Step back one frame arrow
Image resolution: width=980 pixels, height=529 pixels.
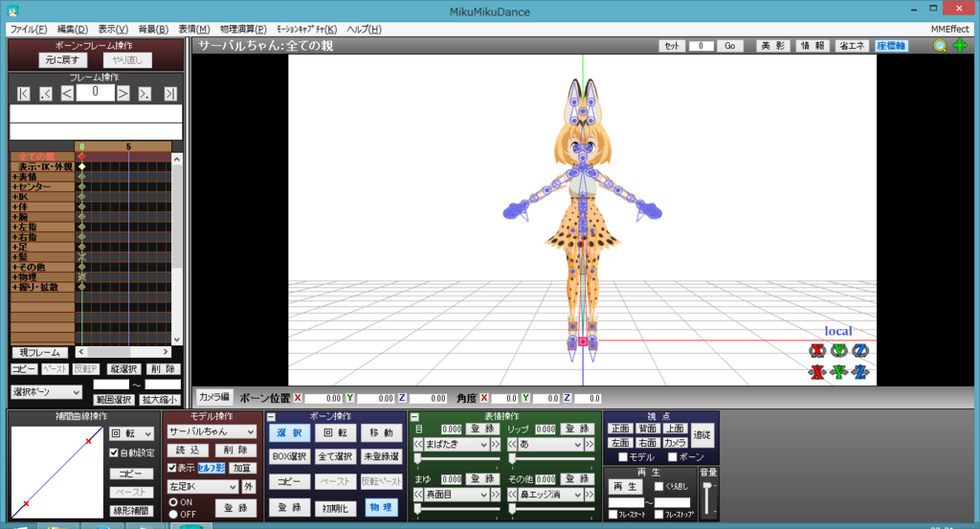(67, 94)
